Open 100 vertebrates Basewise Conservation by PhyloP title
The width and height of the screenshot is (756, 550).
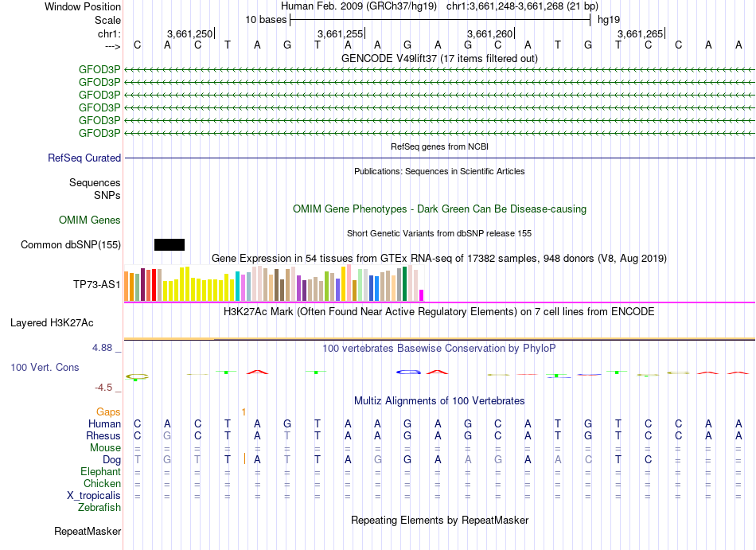[x=439, y=348]
